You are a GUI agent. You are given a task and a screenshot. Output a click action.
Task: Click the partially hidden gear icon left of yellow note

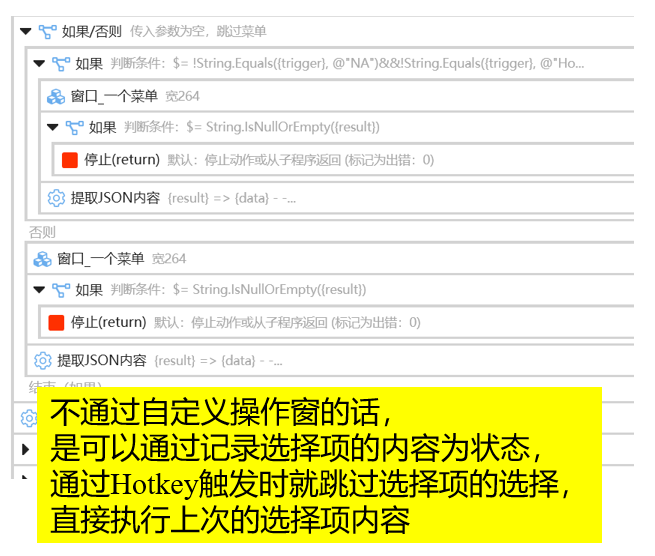29,418
